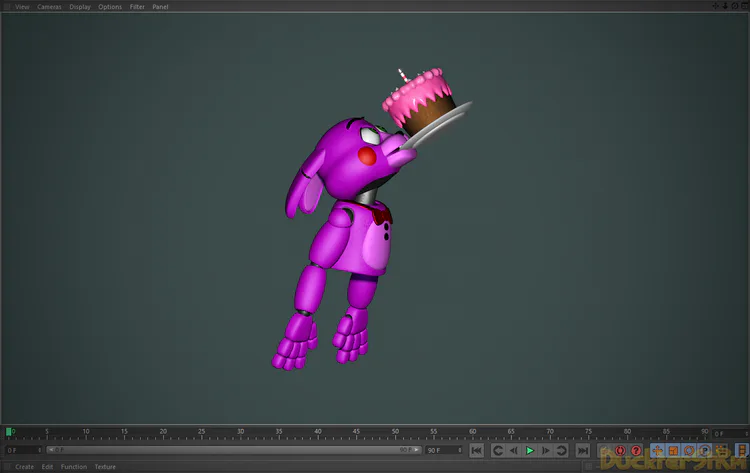Click frame 60 on the timeline ruler
This screenshot has height=473, width=750.
coord(472,432)
